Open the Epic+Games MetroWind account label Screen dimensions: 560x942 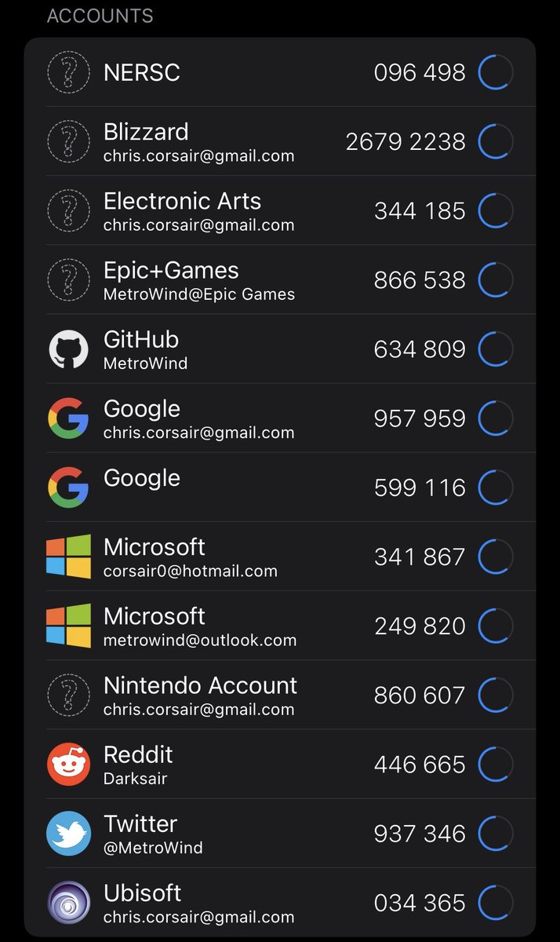(x=199, y=294)
